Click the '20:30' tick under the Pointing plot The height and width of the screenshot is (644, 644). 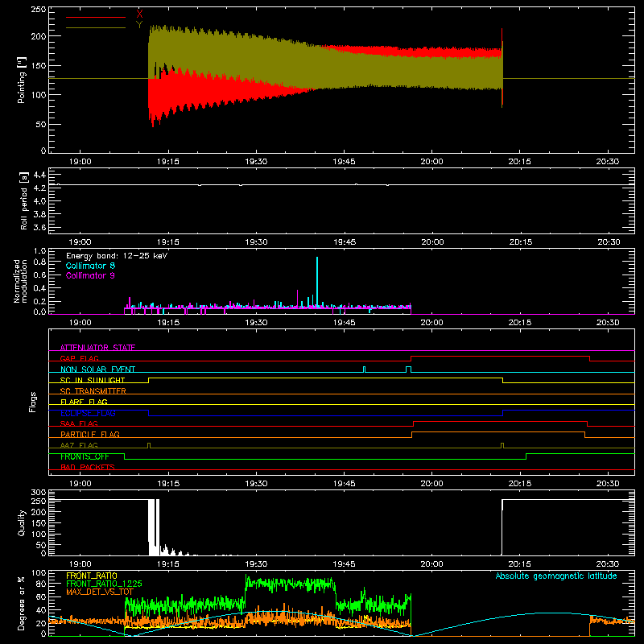(x=608, y=162)
